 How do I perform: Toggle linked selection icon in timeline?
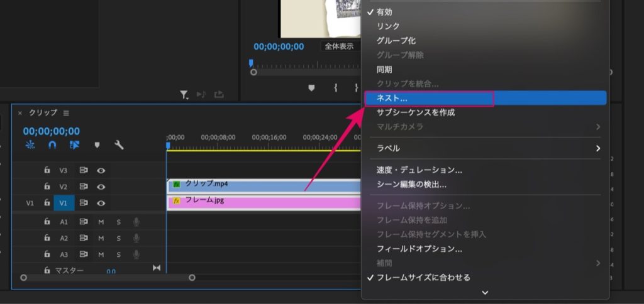point(74,145)
